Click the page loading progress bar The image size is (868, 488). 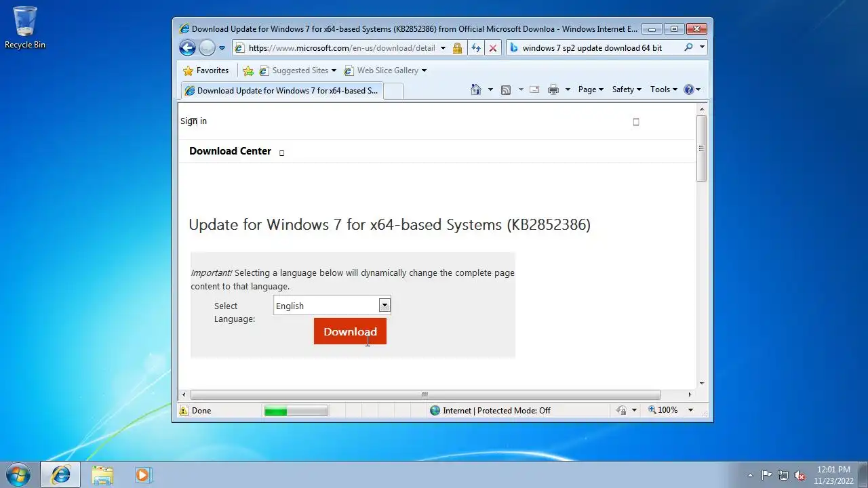tap(296, 411)
